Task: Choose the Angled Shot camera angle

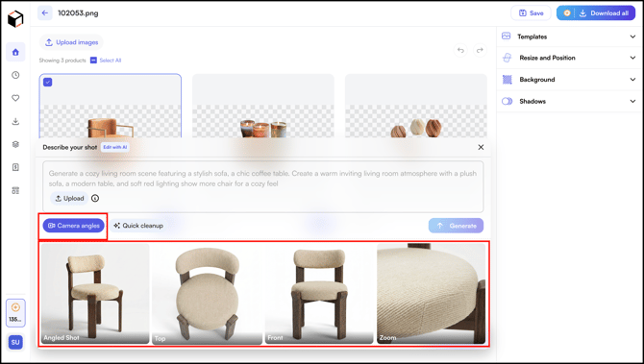Action: click(x=95, y=294)
